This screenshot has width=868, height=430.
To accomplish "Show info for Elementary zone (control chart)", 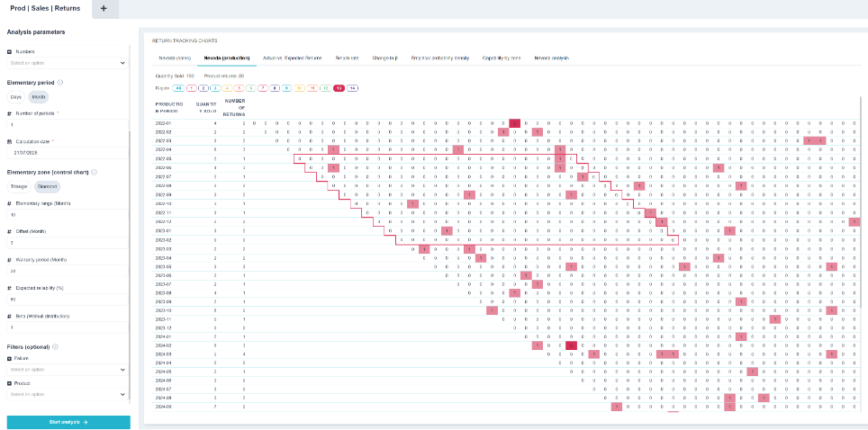I will (x=95, y=172).
